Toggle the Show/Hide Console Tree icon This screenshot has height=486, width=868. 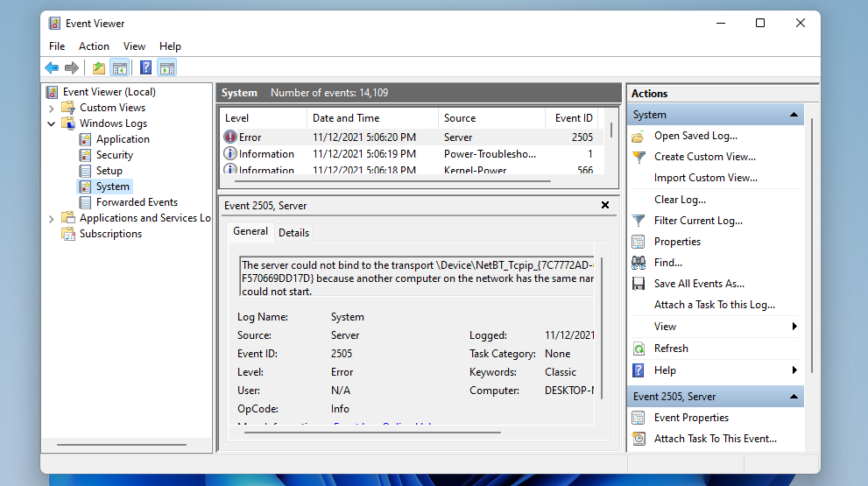coord(120,68)
